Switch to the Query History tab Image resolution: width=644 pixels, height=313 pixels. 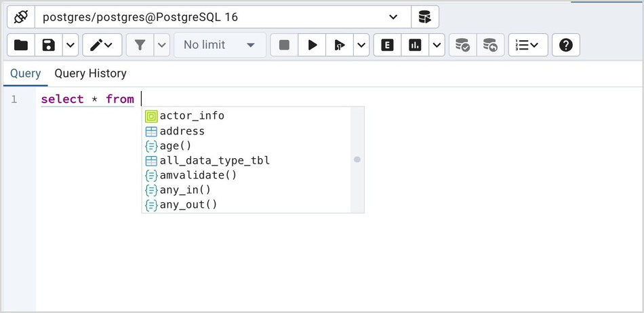pyautogui.click(x=90, y=73)
